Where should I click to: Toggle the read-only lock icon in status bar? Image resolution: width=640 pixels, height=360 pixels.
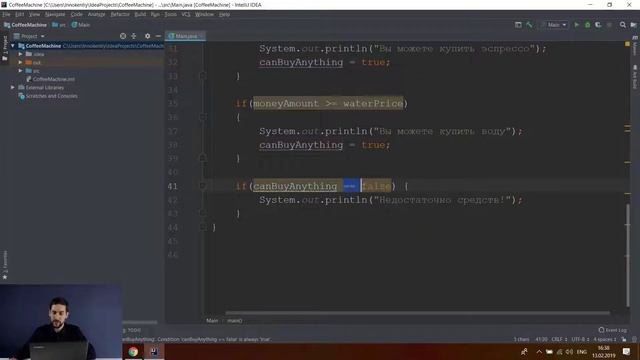coord(624,339)
